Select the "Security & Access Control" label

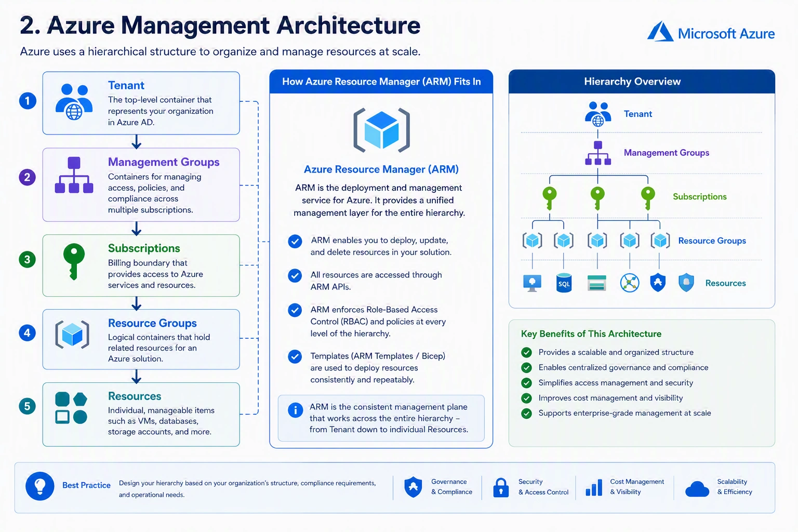[x=543, y=487]
